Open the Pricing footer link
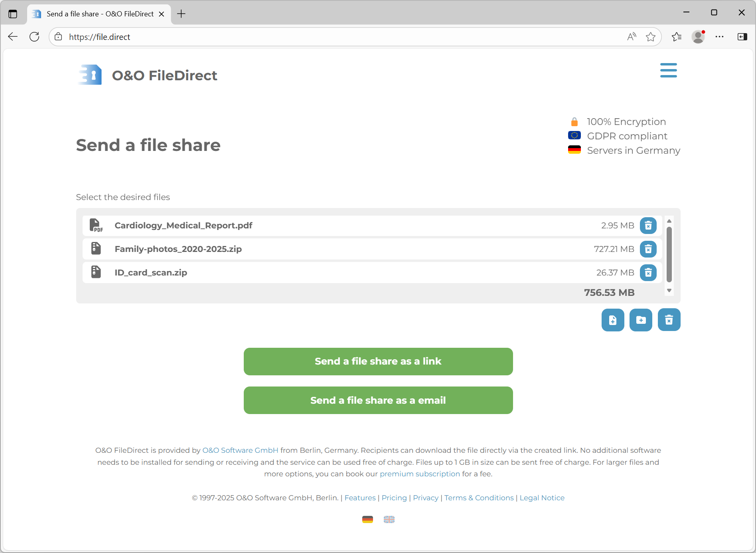 pyautogui.click(x=394, y=498)
